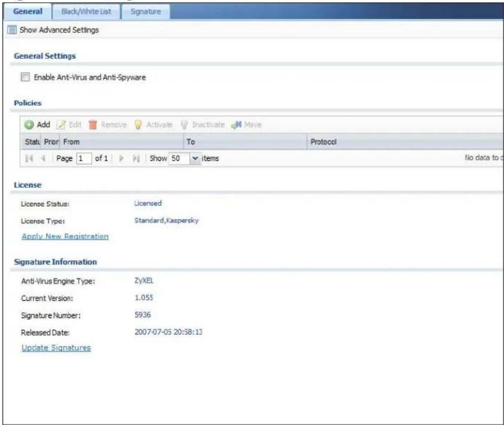Click the Inactivate dim lightbulb icon
This screenshot has height=425, width=504.
(184, 125)
